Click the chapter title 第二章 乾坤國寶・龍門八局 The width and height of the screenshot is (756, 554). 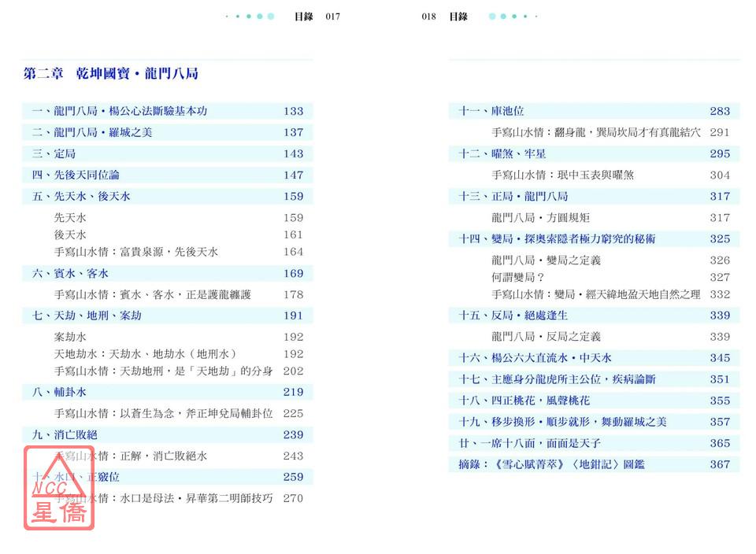click(x=111, y=74)
